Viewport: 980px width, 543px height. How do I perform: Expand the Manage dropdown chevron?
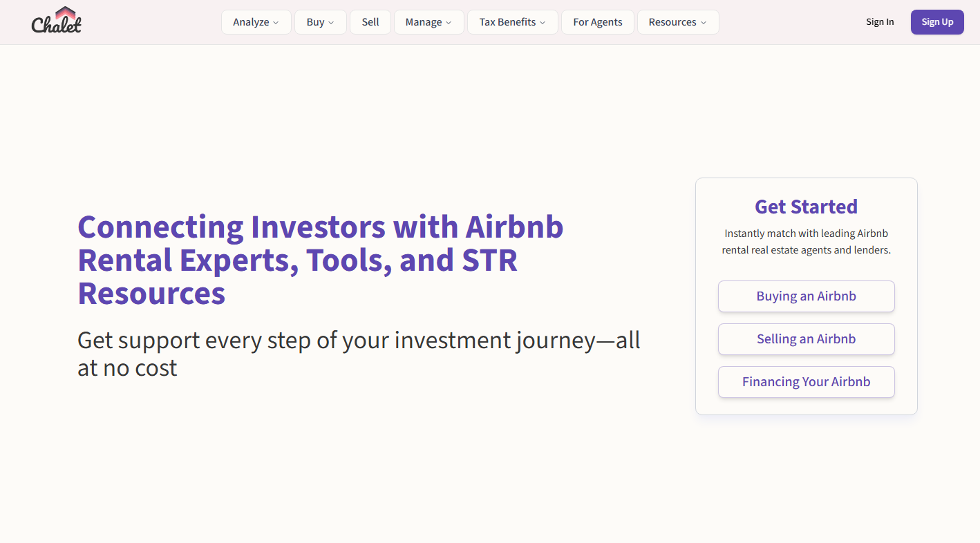click(x=449, y=23)
